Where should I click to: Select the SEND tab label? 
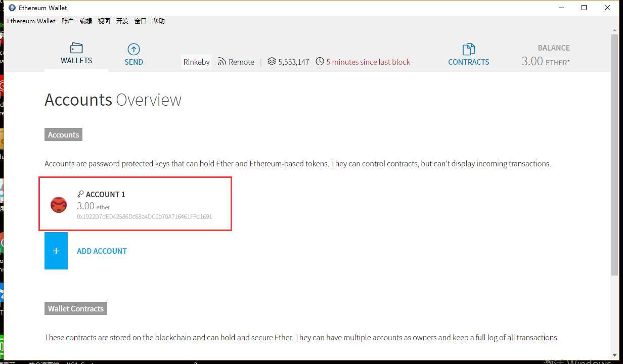coord(134,62)
